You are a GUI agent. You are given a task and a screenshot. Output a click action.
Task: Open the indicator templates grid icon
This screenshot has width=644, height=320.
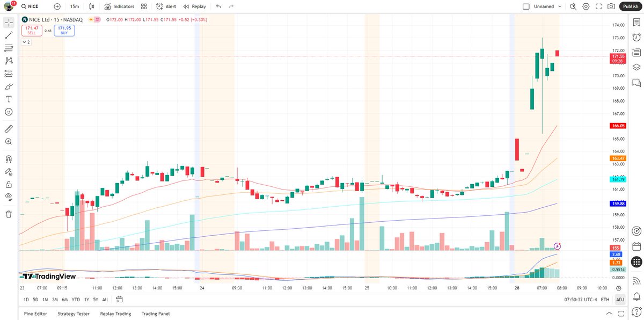point(144,6)
